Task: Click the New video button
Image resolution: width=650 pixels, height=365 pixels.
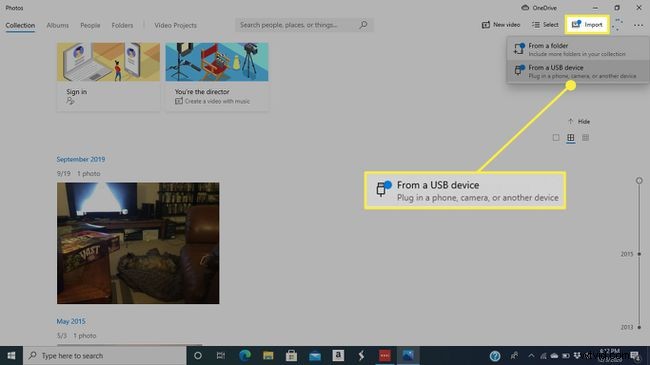Action: click(500, 25)
